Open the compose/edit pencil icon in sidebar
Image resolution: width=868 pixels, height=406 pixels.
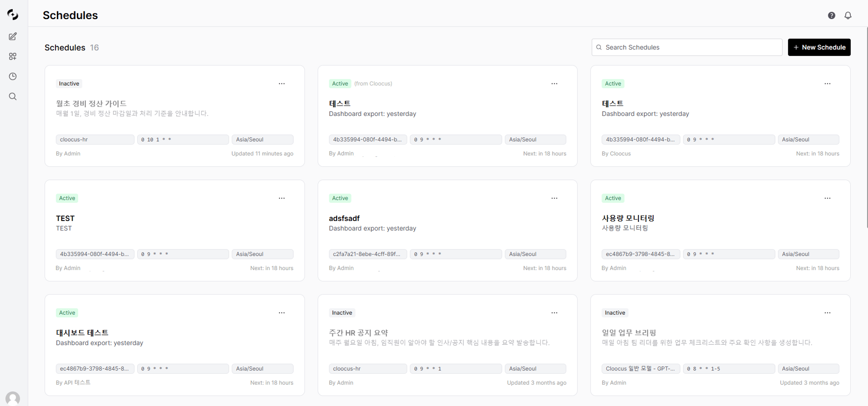(13, 36)
